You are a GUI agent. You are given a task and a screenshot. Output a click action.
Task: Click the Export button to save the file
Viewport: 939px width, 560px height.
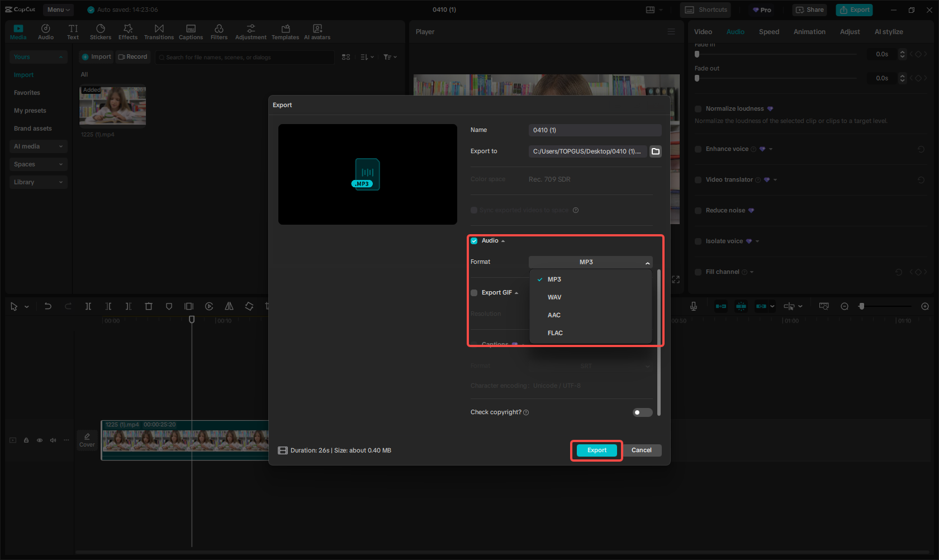click(x=596, y=450)
